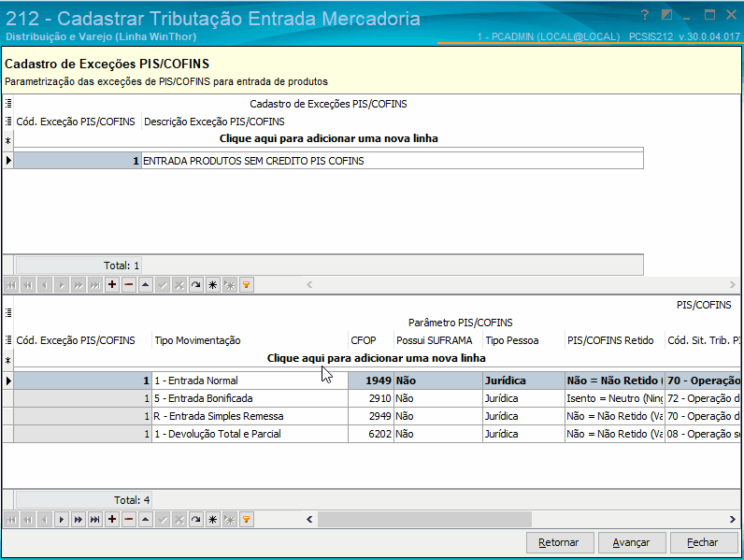The width and height of the screenshot is (744, 560).
Task: Click '08 - Operação' cell in Devolução row
Action: tap(703, 434)
